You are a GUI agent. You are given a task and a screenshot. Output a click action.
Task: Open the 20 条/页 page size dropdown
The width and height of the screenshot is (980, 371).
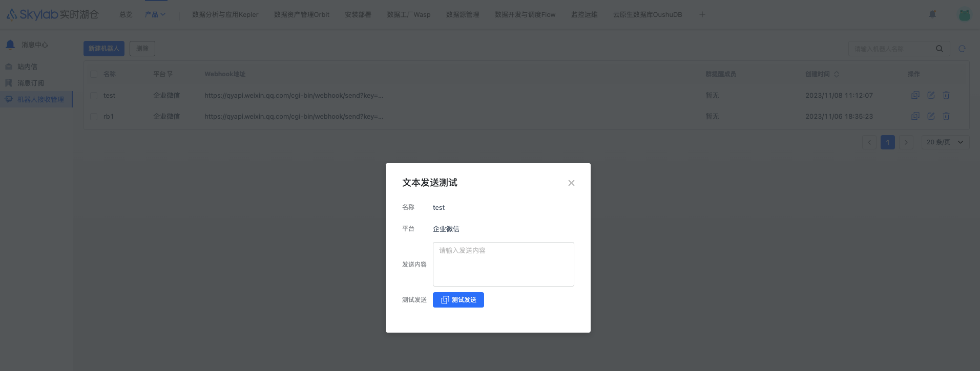click(x=945, y=142)
